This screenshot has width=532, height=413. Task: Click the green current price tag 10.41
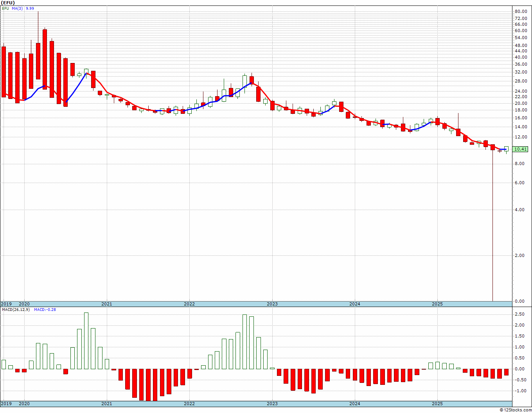pos(521,149)
